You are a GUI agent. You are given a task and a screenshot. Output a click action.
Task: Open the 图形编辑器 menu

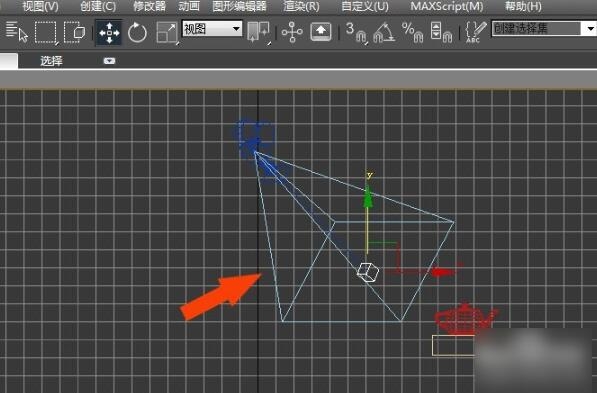click(x=239, y=6)
